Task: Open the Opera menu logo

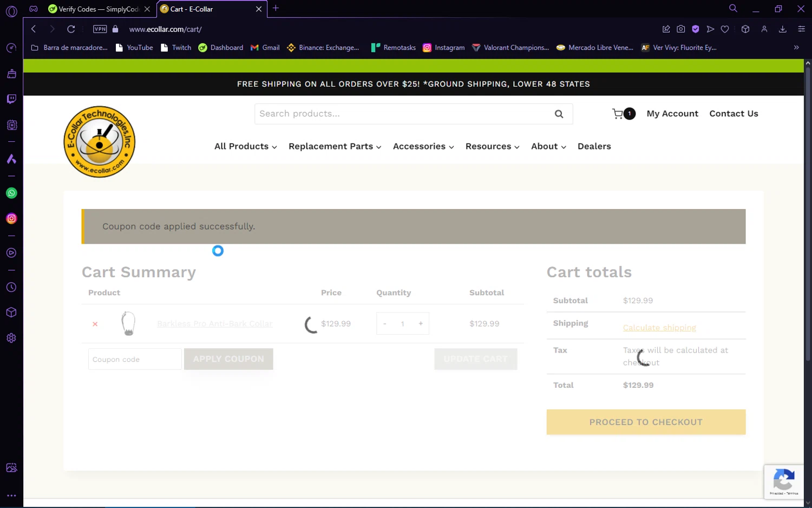Action: point(11,11)
